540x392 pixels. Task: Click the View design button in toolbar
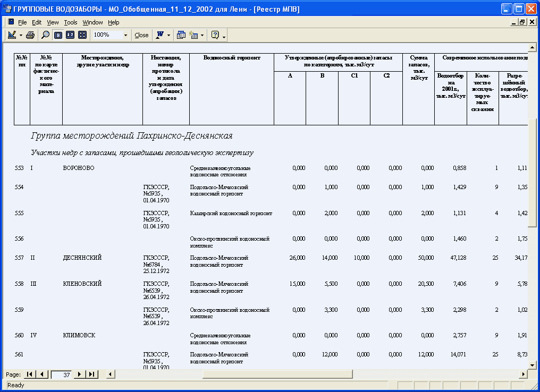point(12,35)
